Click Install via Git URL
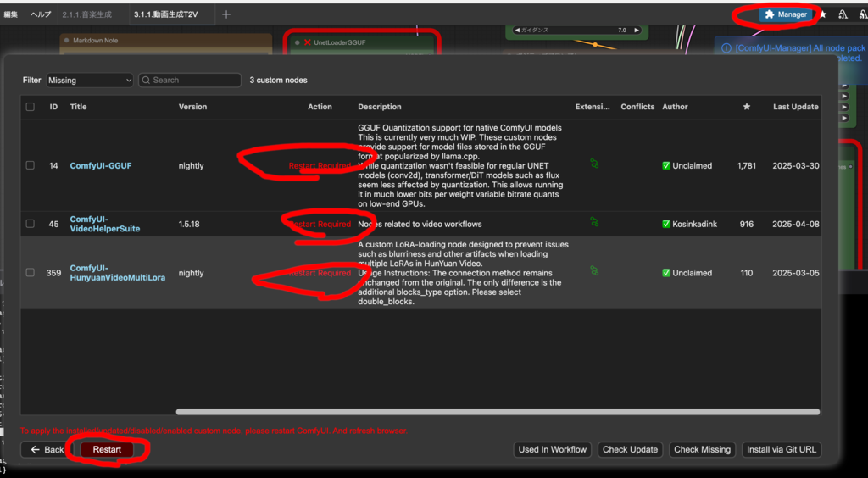The image size is (868, 478). 782,450
